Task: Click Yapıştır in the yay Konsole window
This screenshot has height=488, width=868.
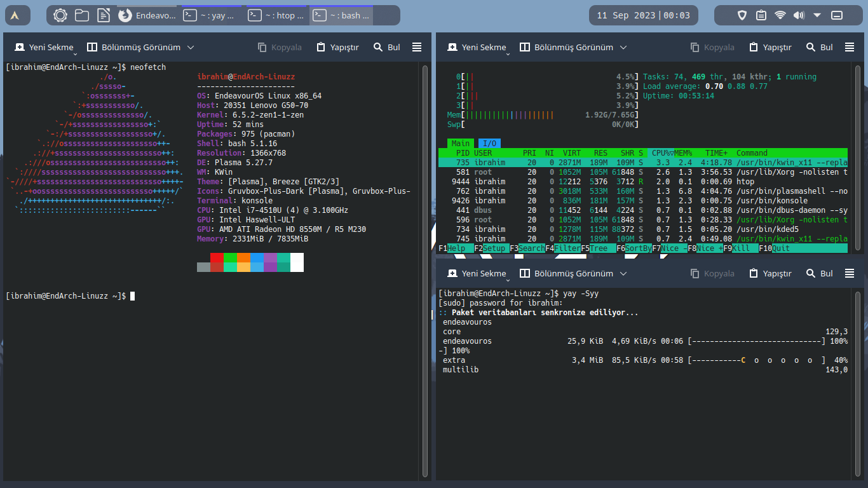Action: tap(770, 273)
